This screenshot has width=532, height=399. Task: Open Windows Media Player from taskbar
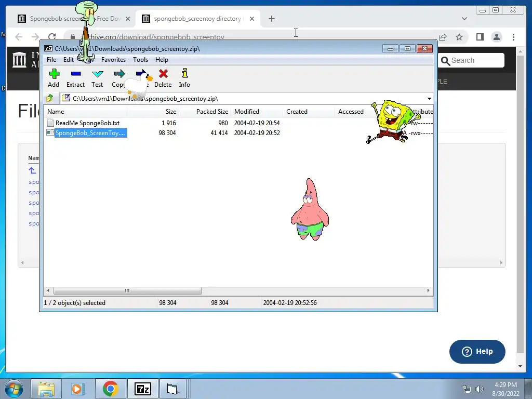[77, 389]
